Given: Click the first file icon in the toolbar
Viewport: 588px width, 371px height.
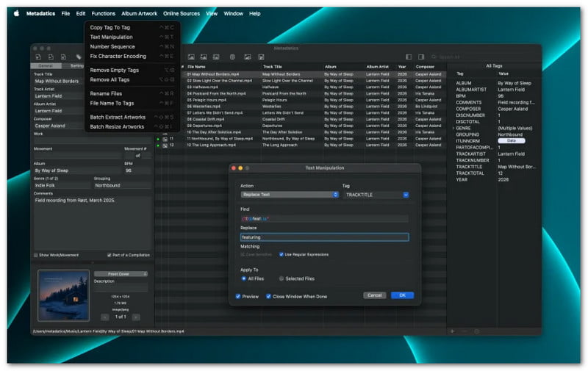Looking at the screenshot, I should [x=38, y=57].
